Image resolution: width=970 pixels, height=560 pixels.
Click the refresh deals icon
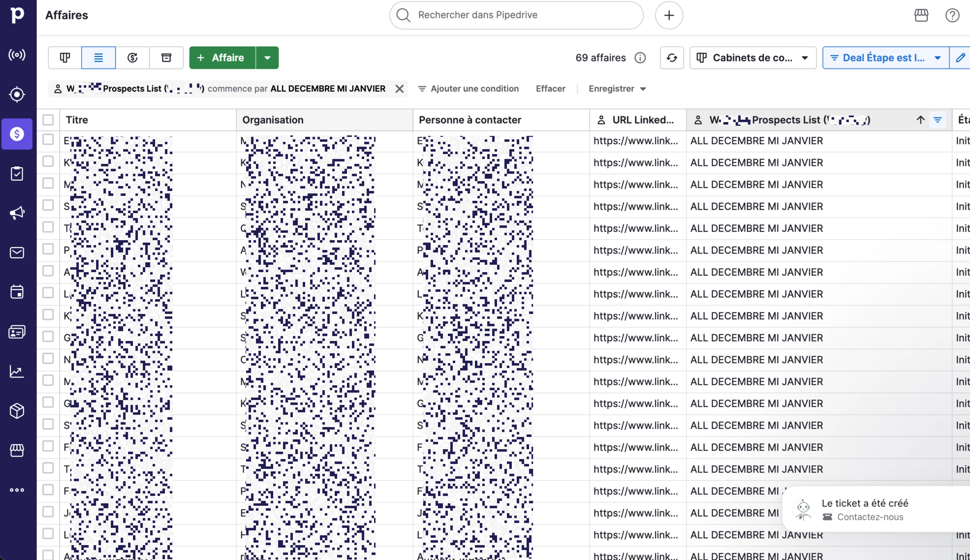[x=671, y=58]
